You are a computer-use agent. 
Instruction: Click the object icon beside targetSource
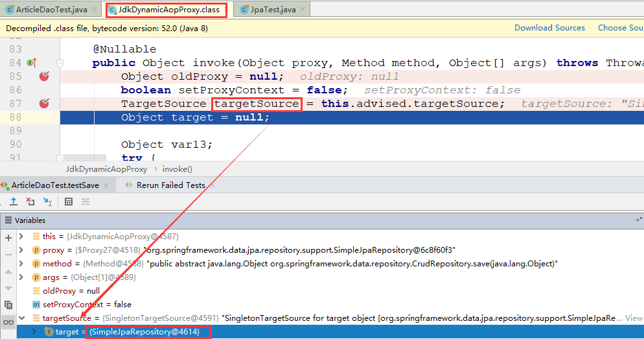coord(36,318)
